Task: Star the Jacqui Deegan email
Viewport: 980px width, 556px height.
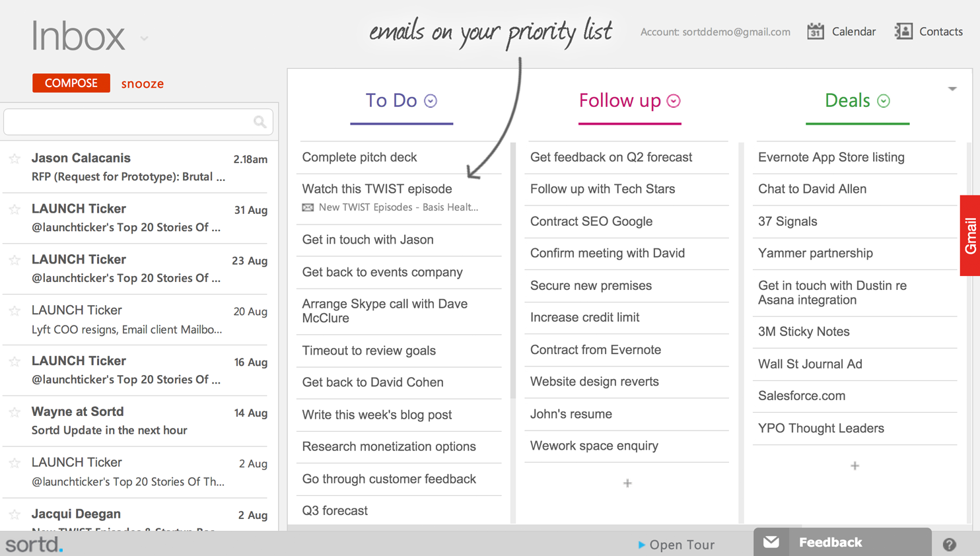Action: [15, 514]
